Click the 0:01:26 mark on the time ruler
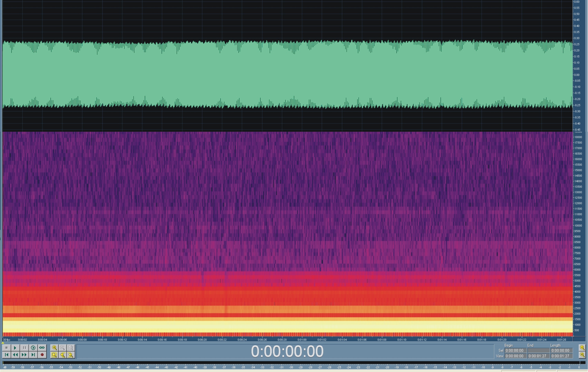This screenshot has width=588, height=372. 562,340
